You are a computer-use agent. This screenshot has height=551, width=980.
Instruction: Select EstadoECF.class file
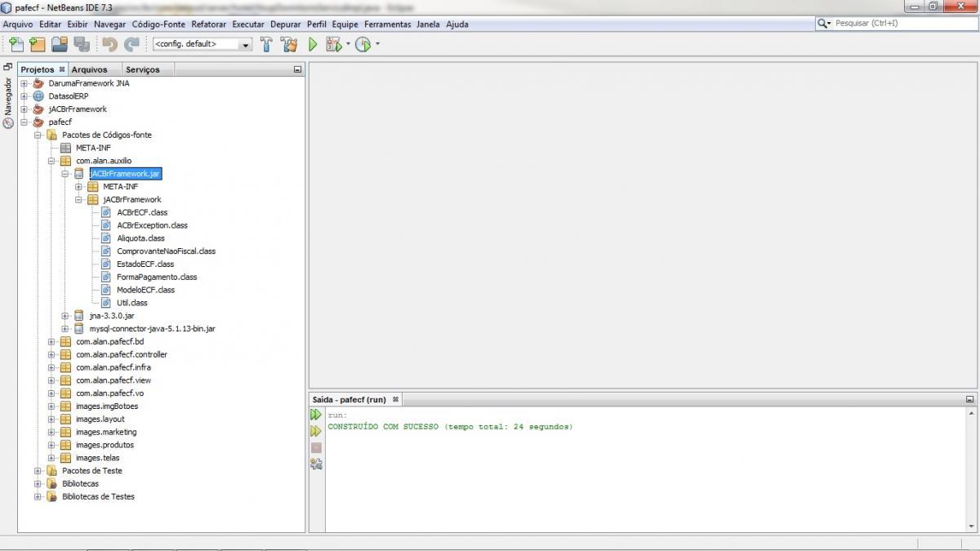145,264
